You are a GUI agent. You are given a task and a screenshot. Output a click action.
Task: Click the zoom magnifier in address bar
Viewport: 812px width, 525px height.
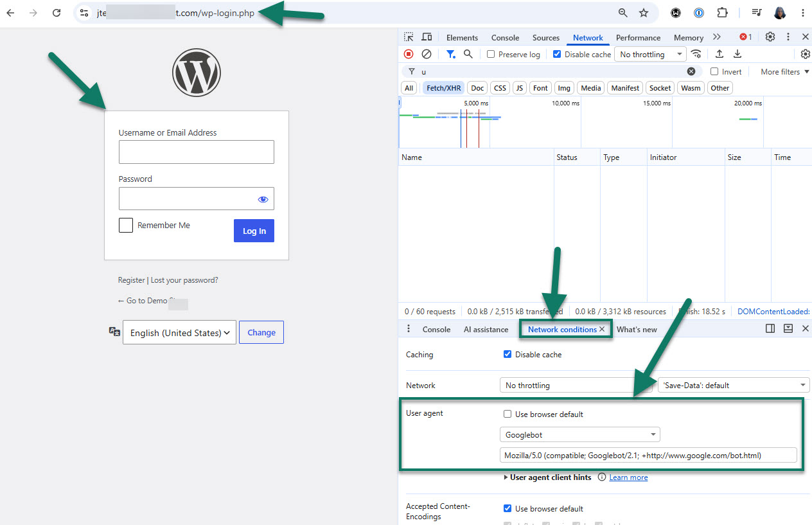pos(622,13)
